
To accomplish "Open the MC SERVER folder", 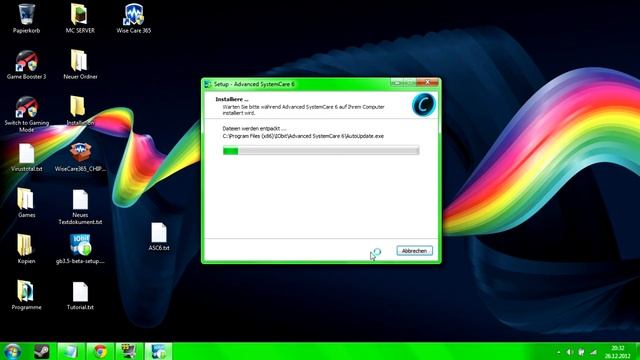I will pos(80,18).
